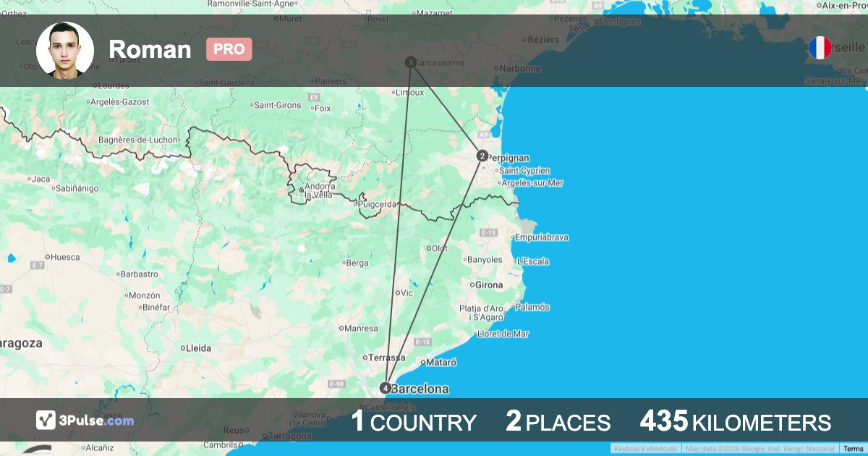
Task: Click the French flag icon
Action: click(820, 48)
